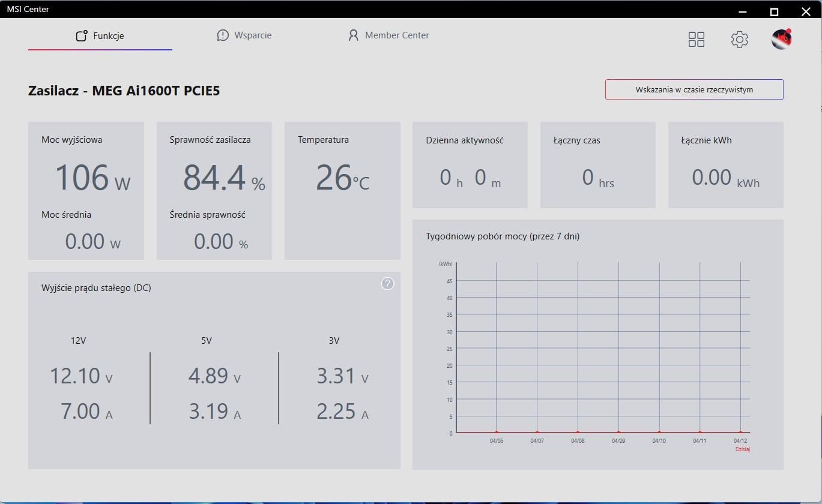Maximize the MSI Center window
Image resolution: width=822 pixels, height=504 pixels.
pos(775,11)
